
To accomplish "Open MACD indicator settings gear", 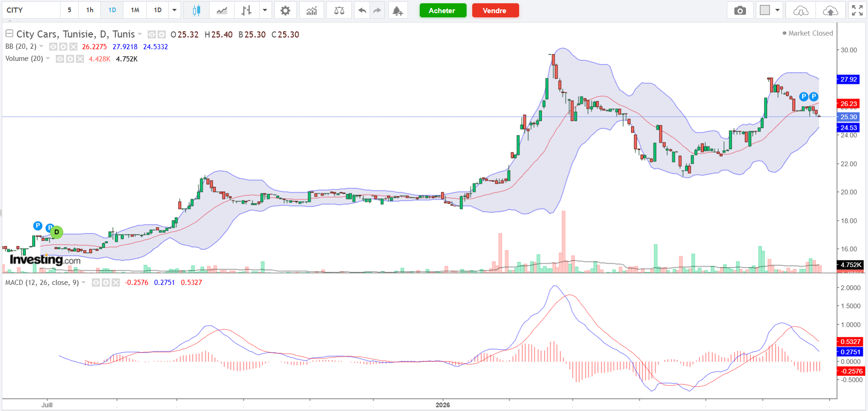I will (x=106, y=283).
